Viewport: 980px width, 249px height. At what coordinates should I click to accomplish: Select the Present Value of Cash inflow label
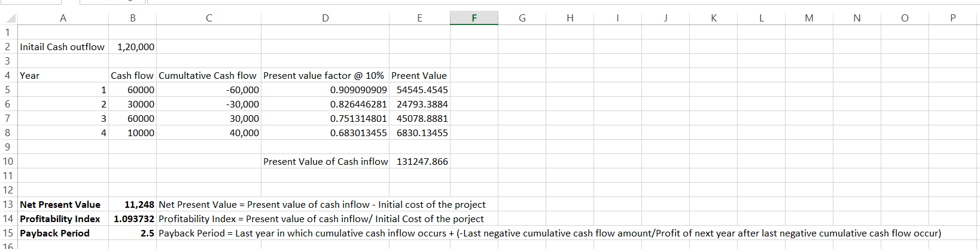325,161
